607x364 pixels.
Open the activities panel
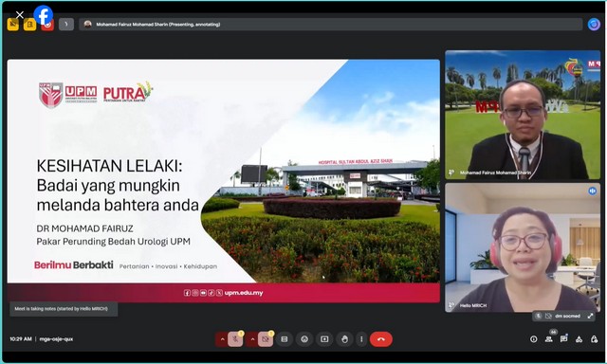tap(579, 339)
